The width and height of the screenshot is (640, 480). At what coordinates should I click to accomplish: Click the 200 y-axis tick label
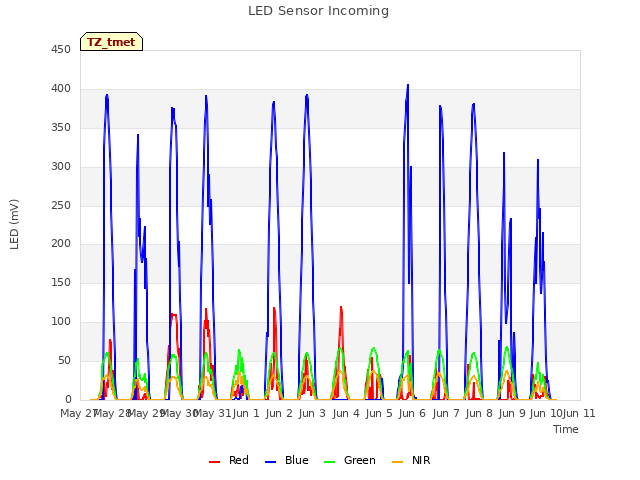pos(61,244)
